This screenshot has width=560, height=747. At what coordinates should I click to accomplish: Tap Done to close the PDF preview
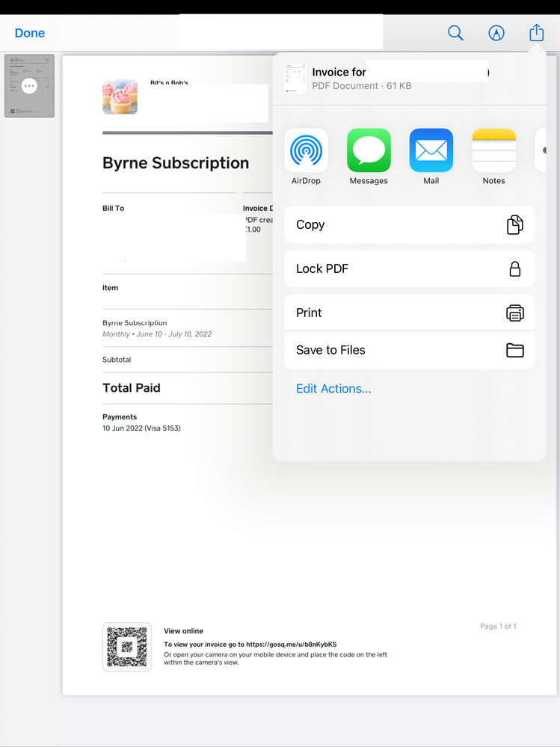click(30, 33)
